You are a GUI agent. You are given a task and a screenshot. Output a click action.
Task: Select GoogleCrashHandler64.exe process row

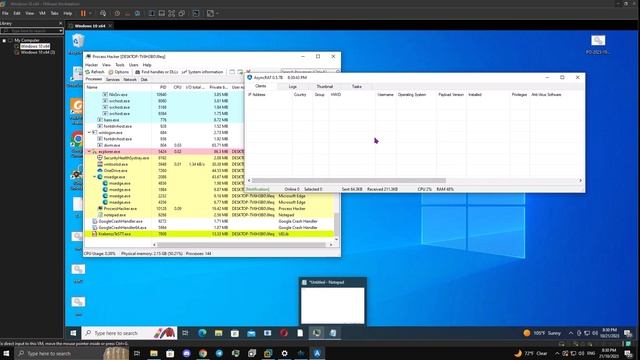pyautogui.click(x=209, y=227)
